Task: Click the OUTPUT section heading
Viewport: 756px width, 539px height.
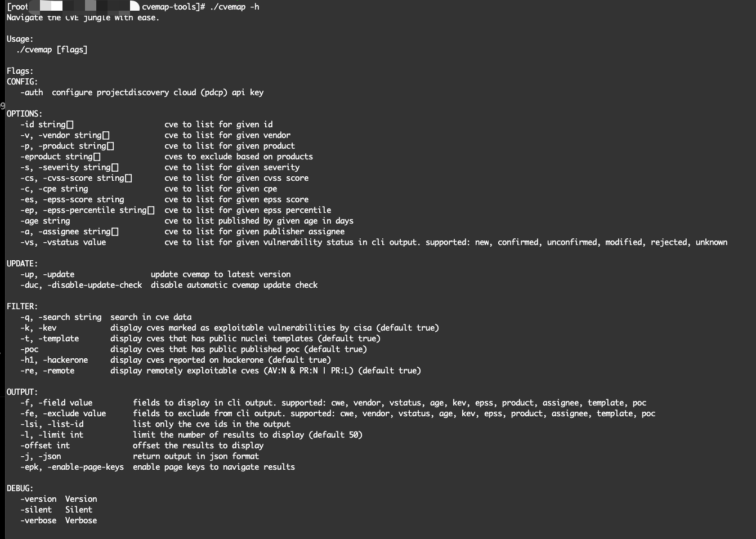Action: click(x=22, y=392)
